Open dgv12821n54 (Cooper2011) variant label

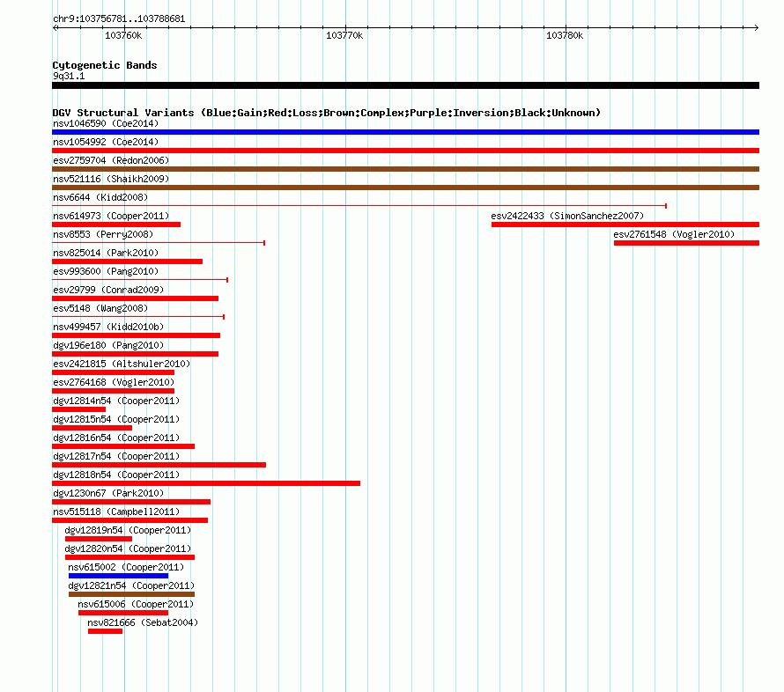click(x=131, y=585)
